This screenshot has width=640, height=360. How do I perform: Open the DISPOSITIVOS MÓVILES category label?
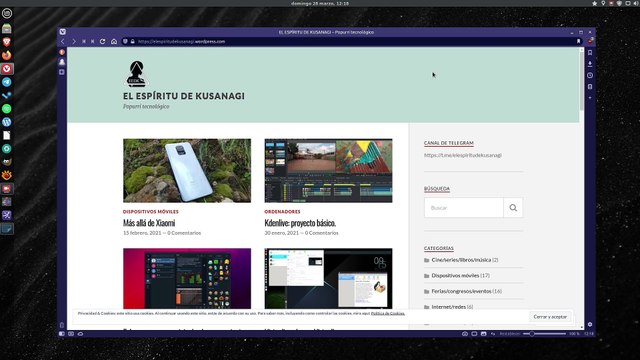(151, 212)
